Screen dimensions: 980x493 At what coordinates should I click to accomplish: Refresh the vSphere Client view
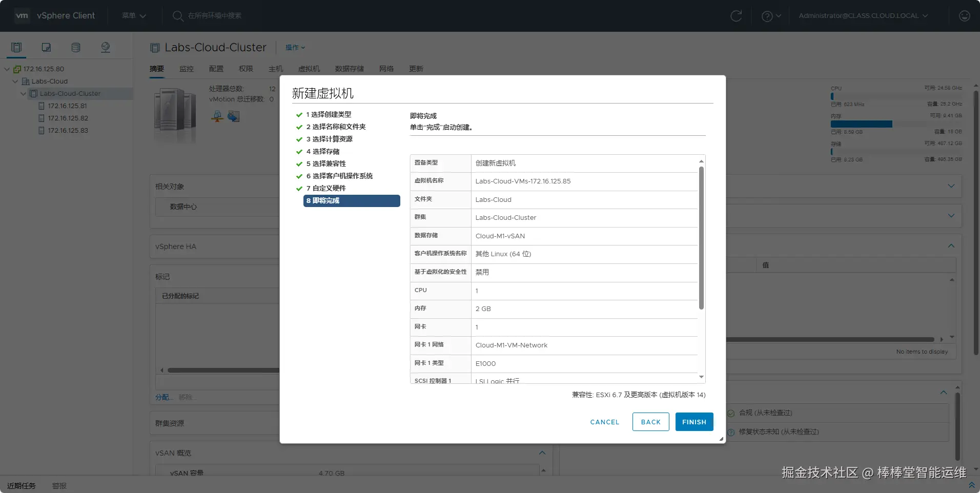736,16
